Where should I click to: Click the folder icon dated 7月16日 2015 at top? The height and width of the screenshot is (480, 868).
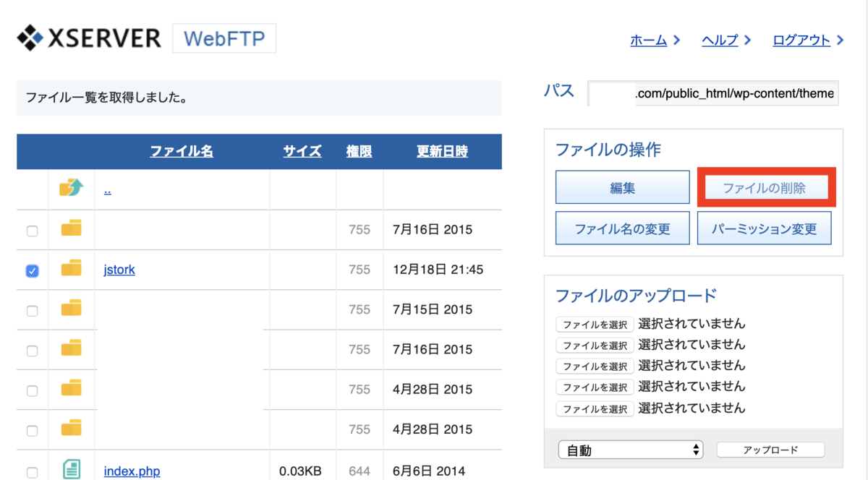tap(71, 228)
